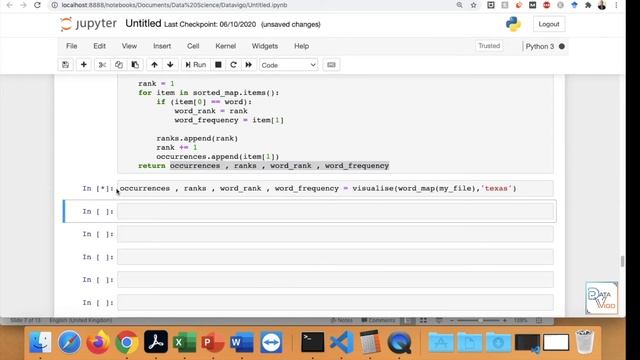Click the running cell with visualise call
Viewport: 640px width, 360px height.
335,189
